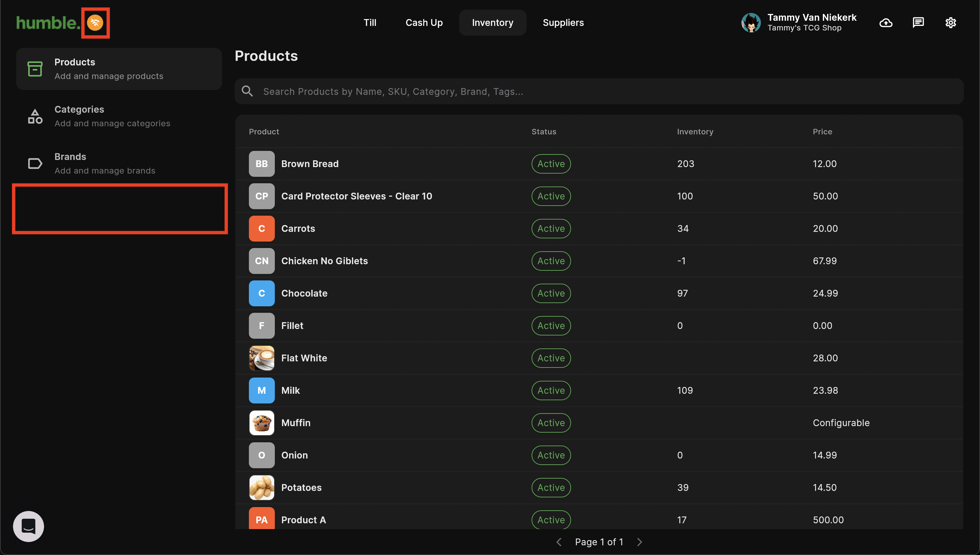
Task: Open the Chicken No Giblets product
Action: pos(325,261)
